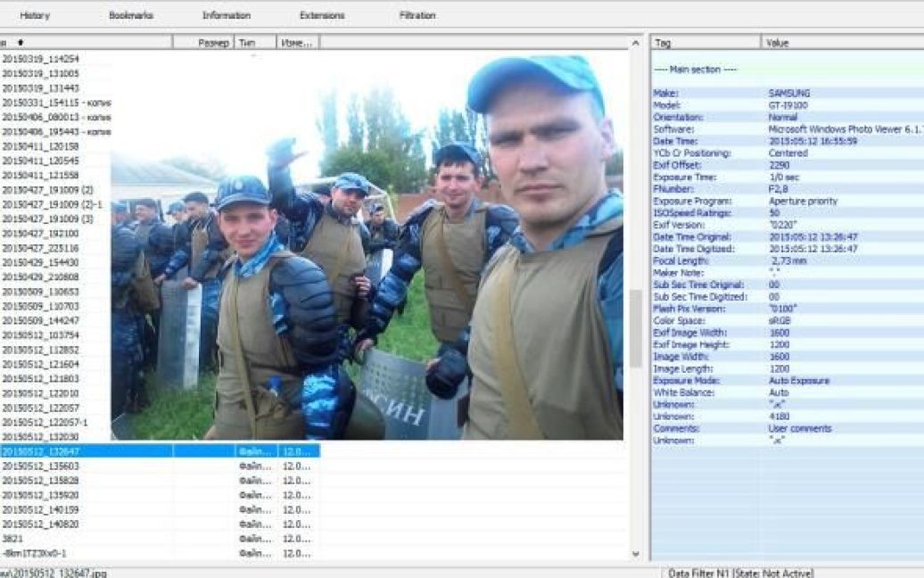Select file 20150509_110653
Viewport: 924px width, 578px height.
pos(40,292)
